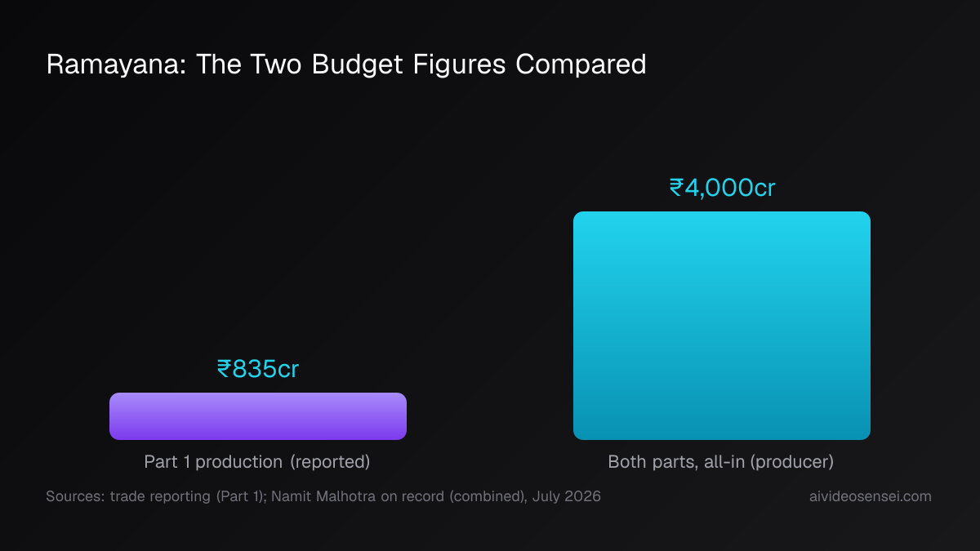The height and width of the screenshot is (551, 980).
Task: Select the 'Part 1 production (reported)' axis label
Action: 257,462
